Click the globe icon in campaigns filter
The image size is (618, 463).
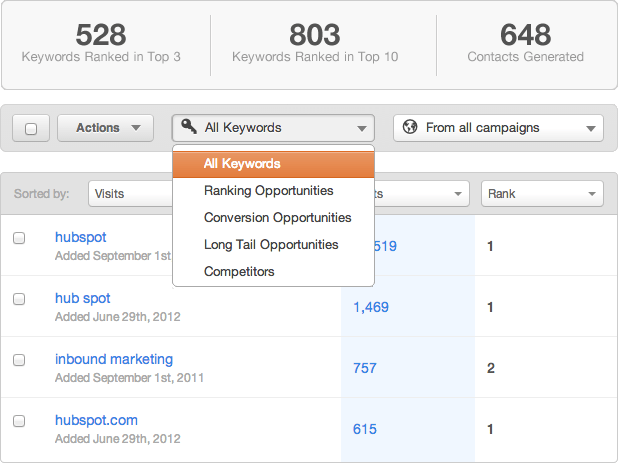pyautogui.click(x=410, y=127)
